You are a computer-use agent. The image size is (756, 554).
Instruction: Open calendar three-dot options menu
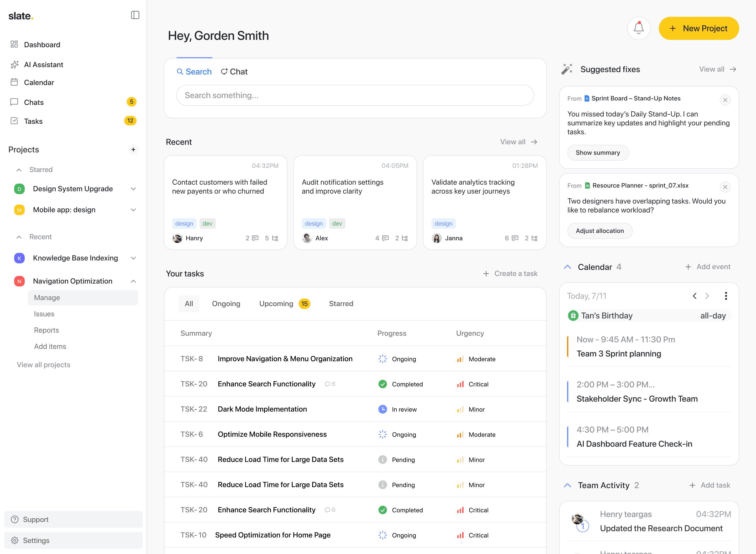(726, 296)
